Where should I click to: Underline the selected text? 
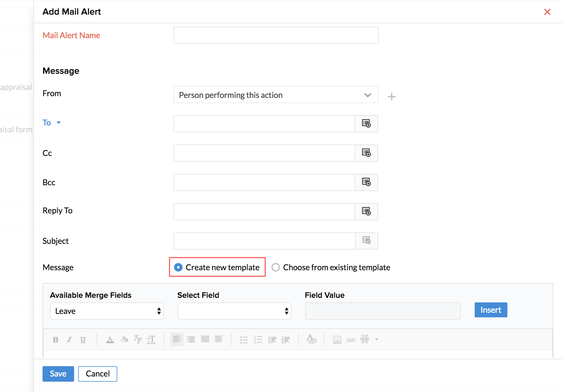click(83, 339)
